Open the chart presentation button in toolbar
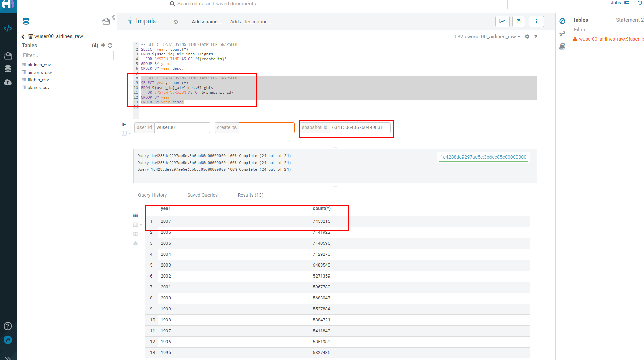 click(502, 21)
